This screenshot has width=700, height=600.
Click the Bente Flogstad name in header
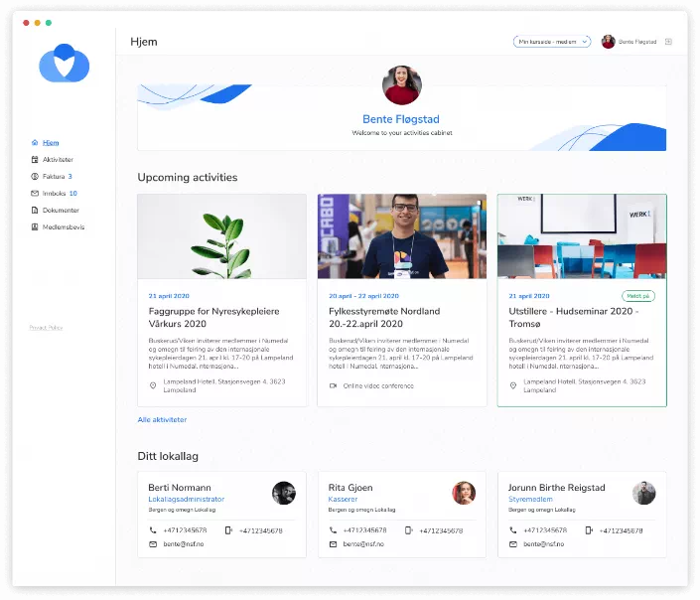[637, 42]
